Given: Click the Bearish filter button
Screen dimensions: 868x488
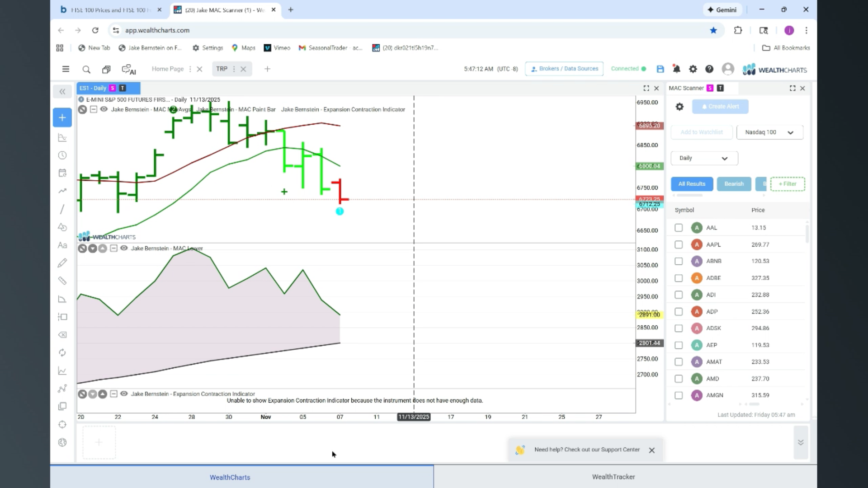Looking at the screenshot, I should click(734, 184).
